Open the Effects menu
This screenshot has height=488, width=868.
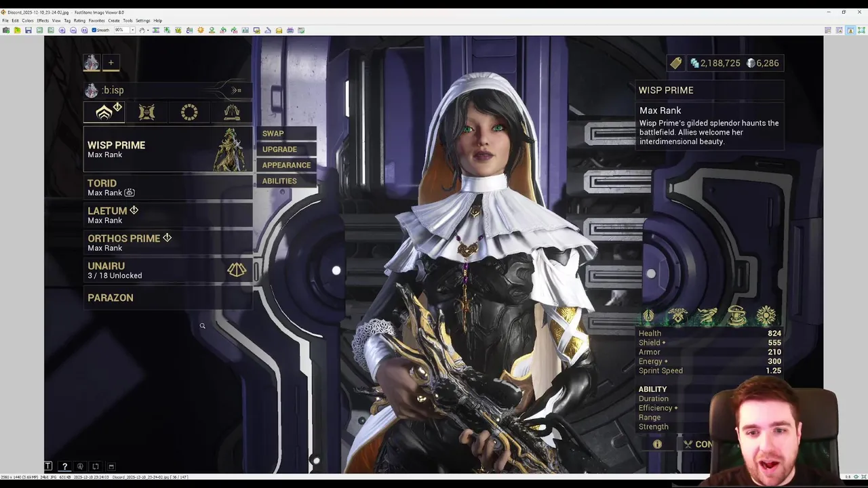pos(43,20)
